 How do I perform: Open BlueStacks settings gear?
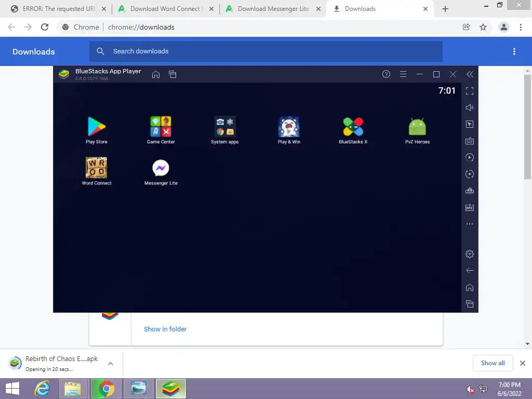(x=470, y=254)
